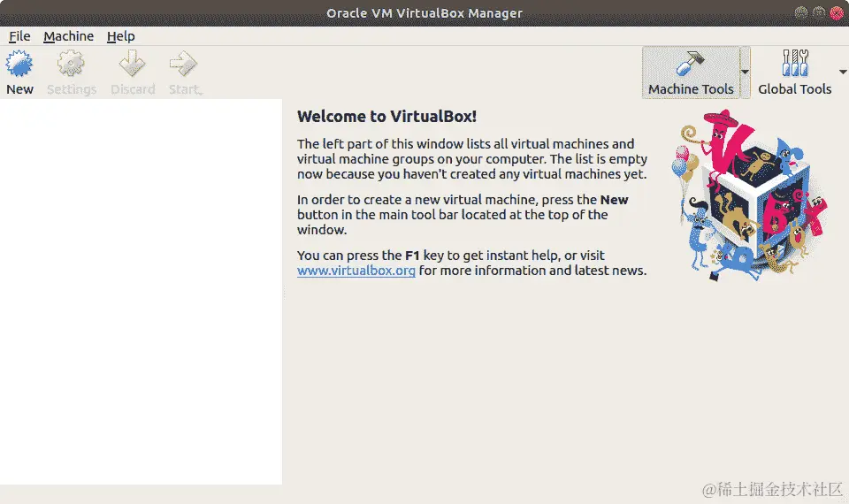The height and width of the screenshot is (504, 849).
Task: Open the Help menu
Action: [x=121, y=36]
